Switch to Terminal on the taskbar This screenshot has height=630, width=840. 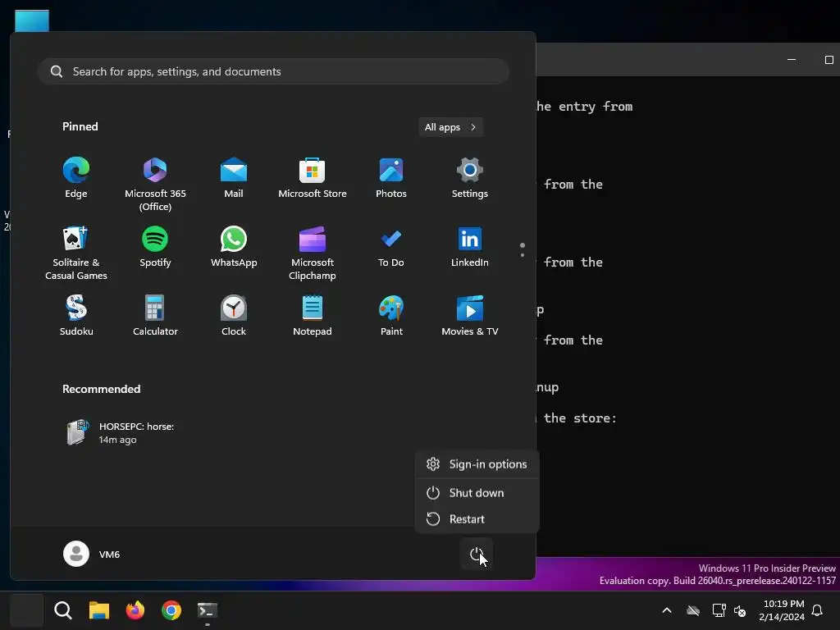[208, 610]
